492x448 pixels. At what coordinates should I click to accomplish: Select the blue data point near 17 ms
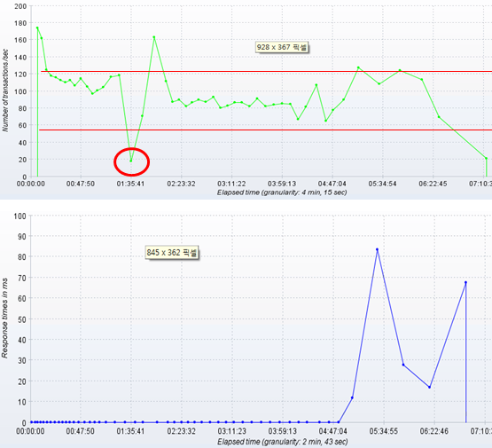pyautogui.click(x=430, y=387)
